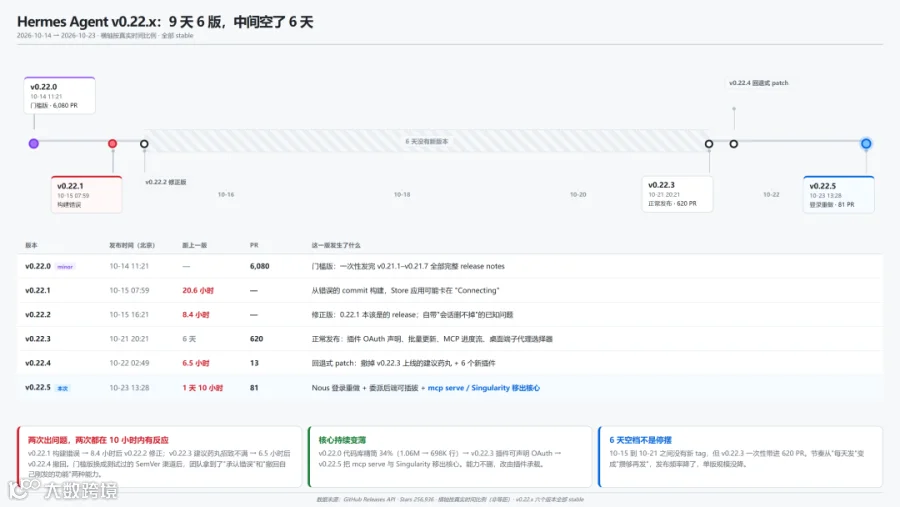Click the blue v0.22.5 timeline dot
900x507 pixels.
coord(866,144)
